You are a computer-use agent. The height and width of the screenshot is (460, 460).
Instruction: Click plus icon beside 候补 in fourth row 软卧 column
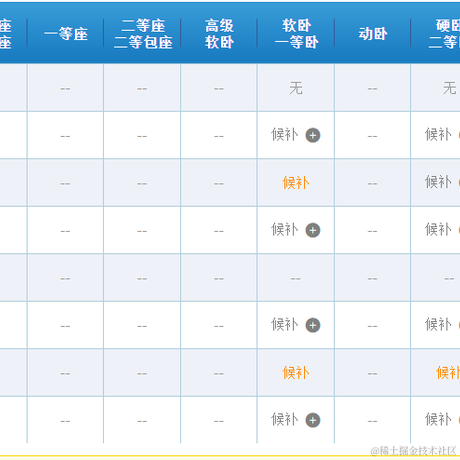[x=313, y=230]
